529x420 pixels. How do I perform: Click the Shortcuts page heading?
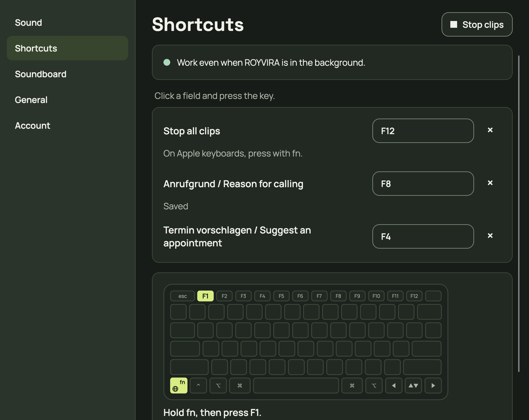[198, 25]
